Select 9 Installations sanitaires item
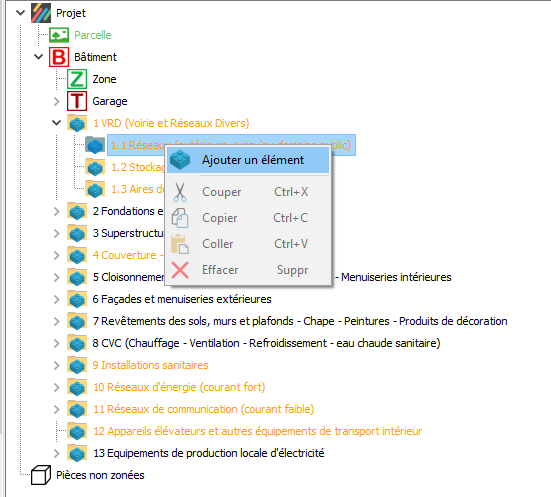The height and width of the screenshot is (497, 551). click(150, 365)
